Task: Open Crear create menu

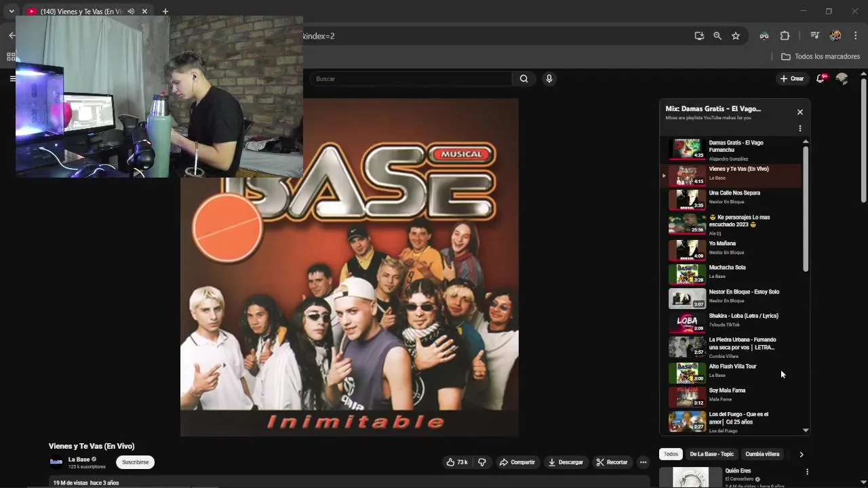Action: (x=791, y=79)
